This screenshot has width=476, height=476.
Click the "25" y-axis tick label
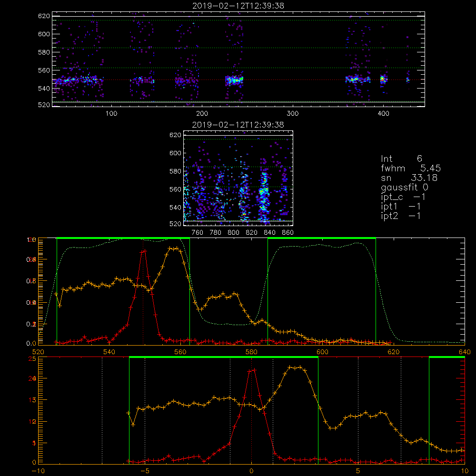click(x=32, y=358)
